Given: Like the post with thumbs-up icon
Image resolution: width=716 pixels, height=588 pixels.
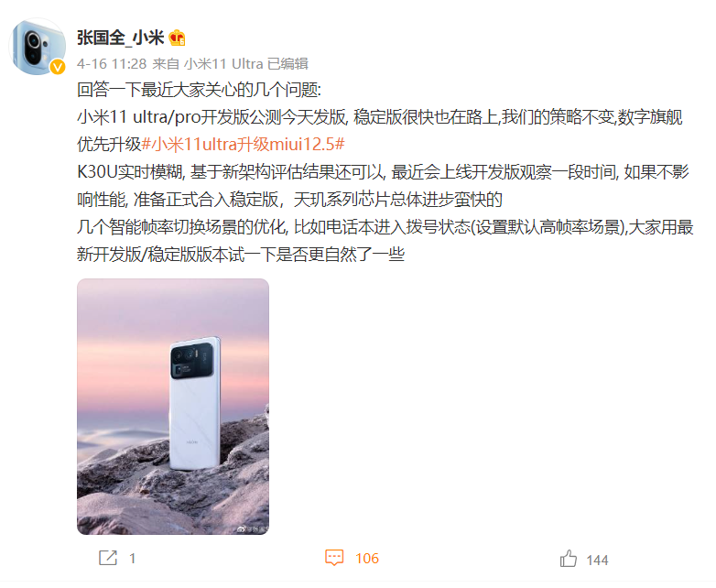Looking at the screenshot, I should [569, 559].
